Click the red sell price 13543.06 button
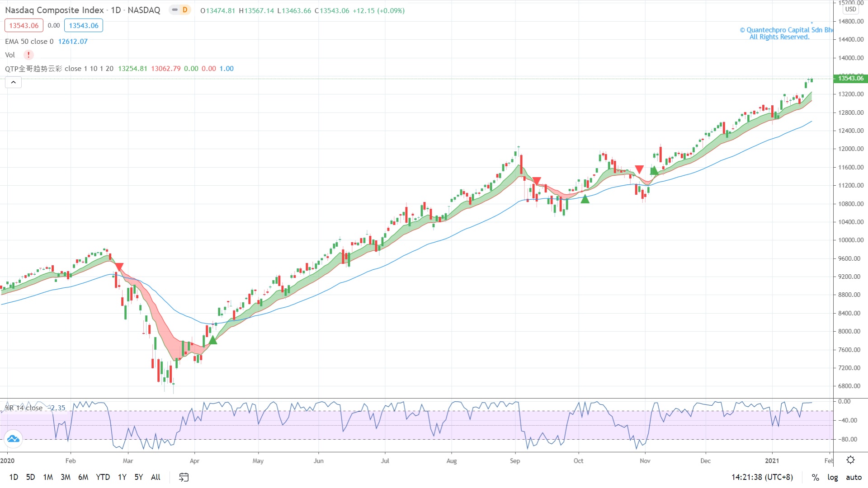The height and width of the screenshot is (488, 868). coord(24,25)
